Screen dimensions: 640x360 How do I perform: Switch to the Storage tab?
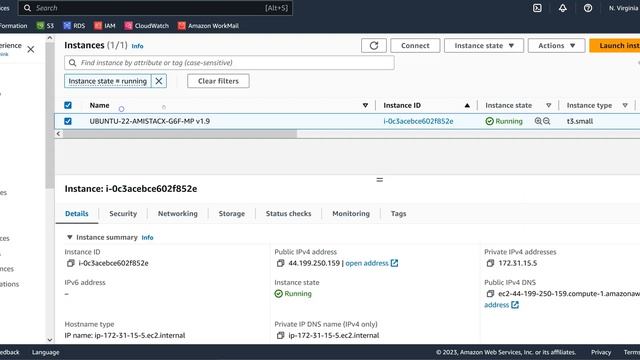click(x=231, y=213)
